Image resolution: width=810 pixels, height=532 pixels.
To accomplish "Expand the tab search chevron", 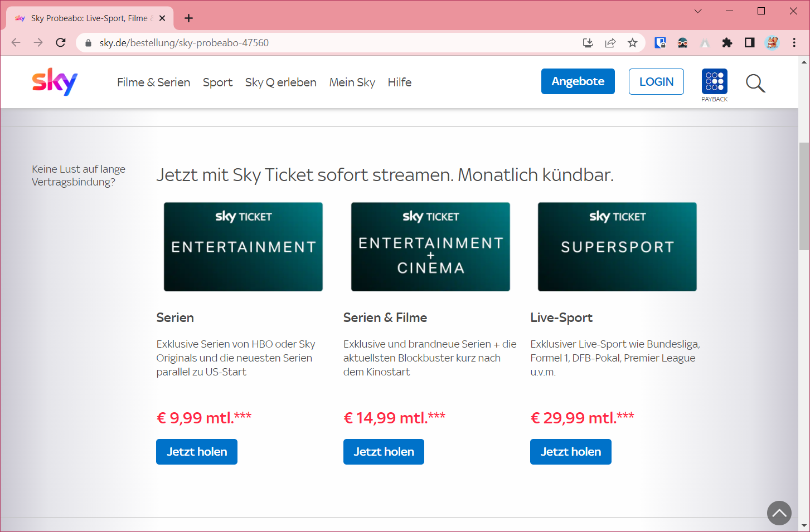I will pos(698,11).
